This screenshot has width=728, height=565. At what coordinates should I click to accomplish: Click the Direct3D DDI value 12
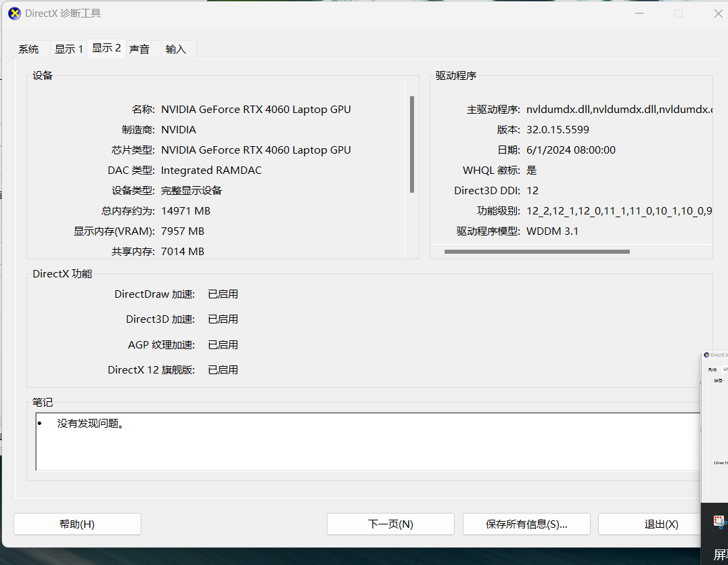pos(532,191)
